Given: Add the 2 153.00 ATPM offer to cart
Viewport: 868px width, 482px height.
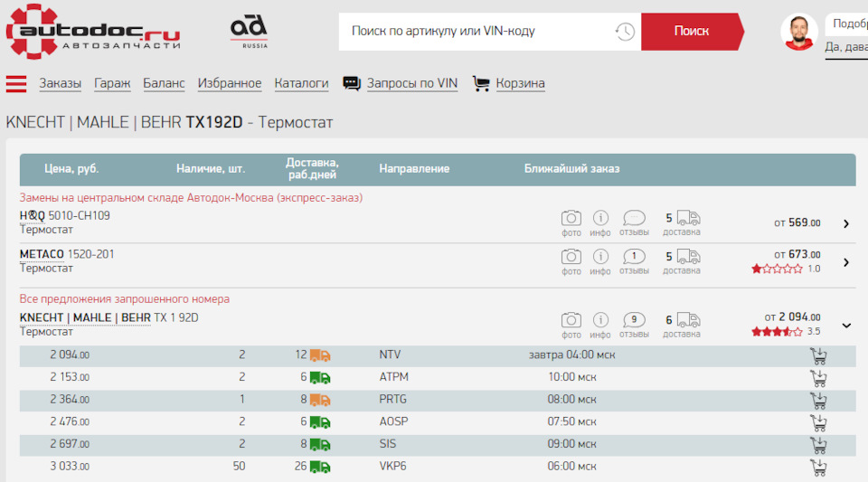Looking at the screenshot, I should pyautogui.click(x=818, y=378).
